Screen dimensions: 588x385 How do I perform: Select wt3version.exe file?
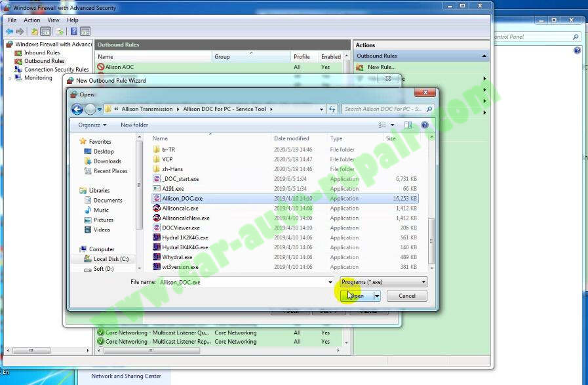click(180, 267)
